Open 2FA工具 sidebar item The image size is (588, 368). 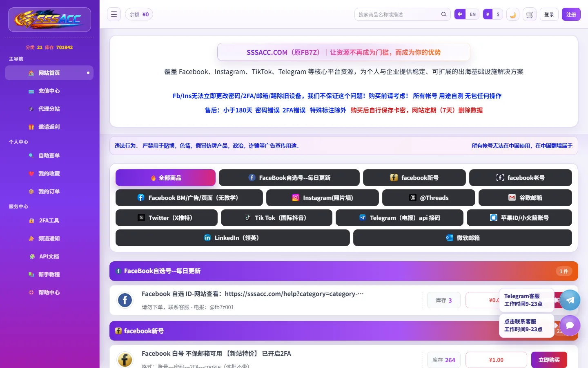[x=49, y=220]
